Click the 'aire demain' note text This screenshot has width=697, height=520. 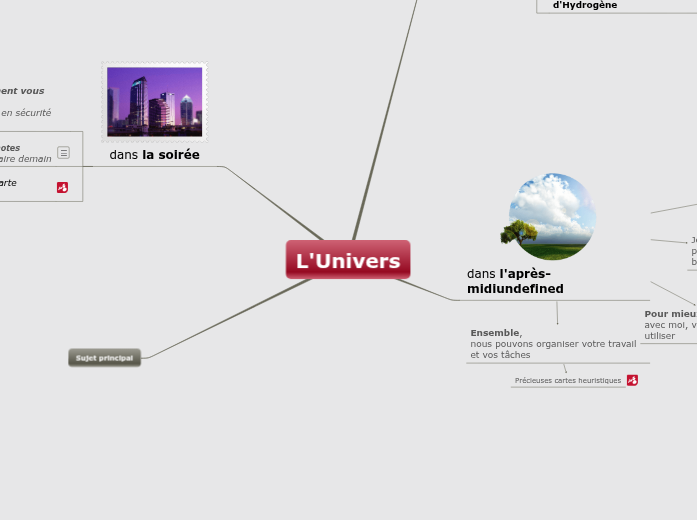click(x=26, y=159)
